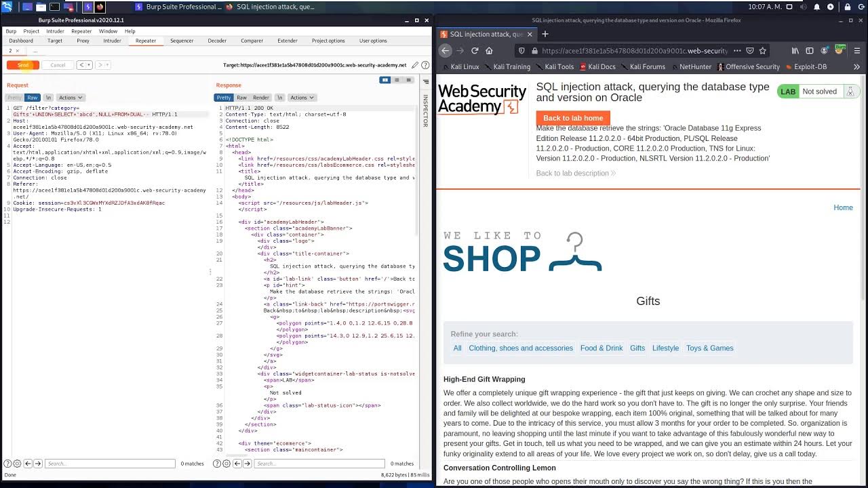Edit target using the pencil icon
Viewport: 868px width, 488px height.
[415, 65]
